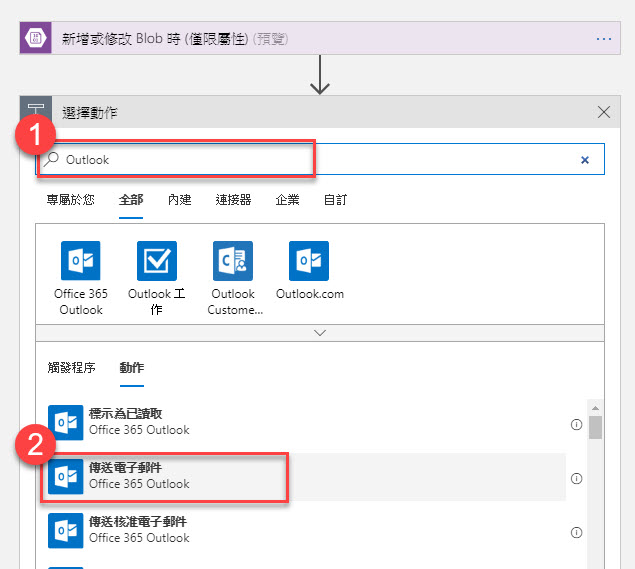The height and width of the screenshot is (569, 635).
Task: Click Outlook icon beside 標示為已讀取
Action: pos(66,422)
